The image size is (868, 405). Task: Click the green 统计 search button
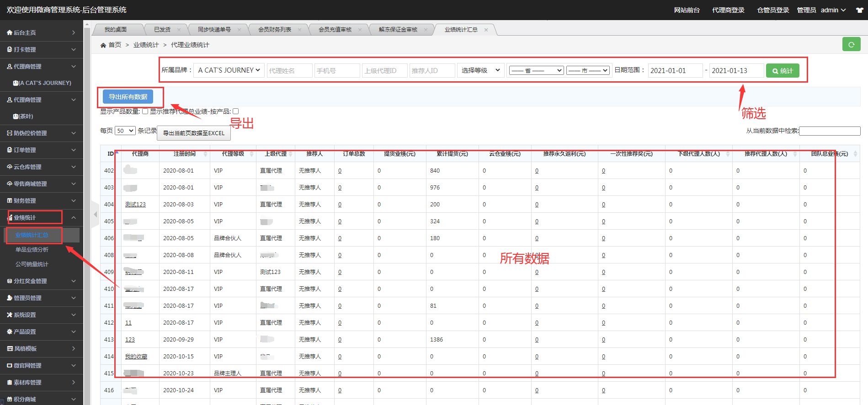(783, 71)
